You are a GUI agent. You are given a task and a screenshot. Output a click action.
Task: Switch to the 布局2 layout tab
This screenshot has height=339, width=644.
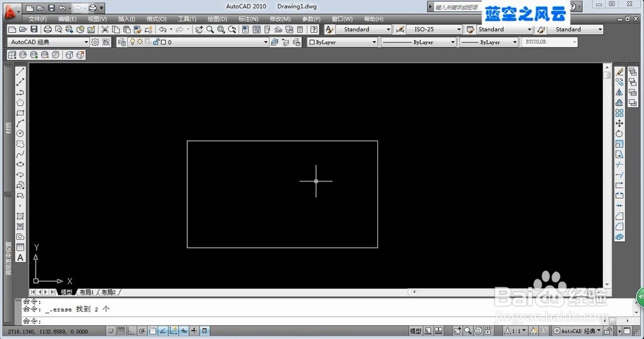(x=108, y=292)
